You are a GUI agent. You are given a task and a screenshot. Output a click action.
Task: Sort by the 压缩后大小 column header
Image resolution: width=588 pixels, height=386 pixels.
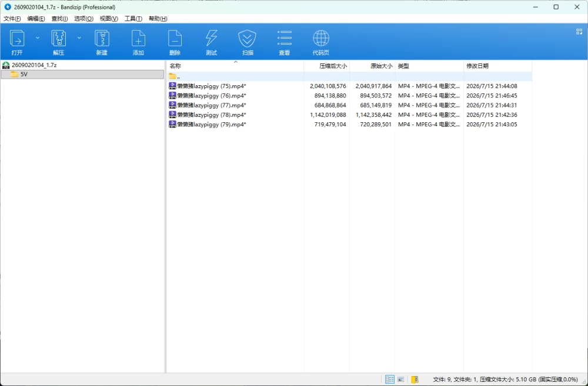326,66
